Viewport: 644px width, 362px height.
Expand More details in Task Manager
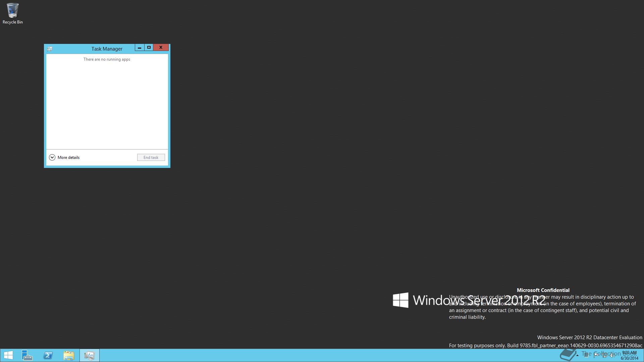(64, 158)
